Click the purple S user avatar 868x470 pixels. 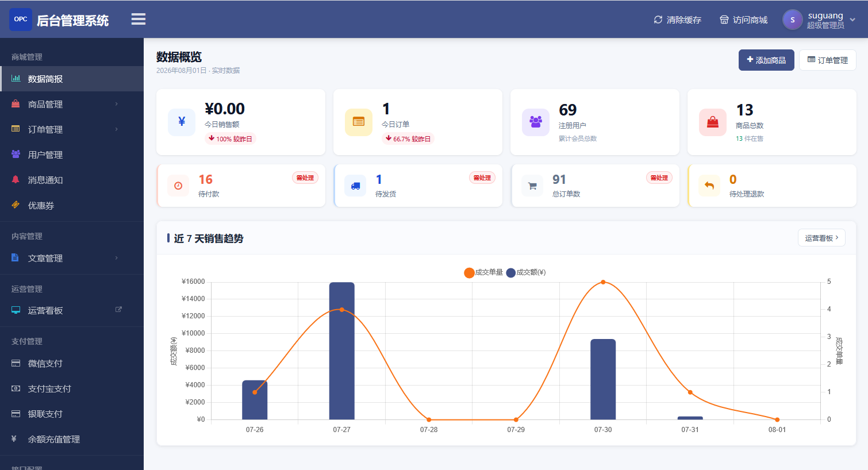793,20
